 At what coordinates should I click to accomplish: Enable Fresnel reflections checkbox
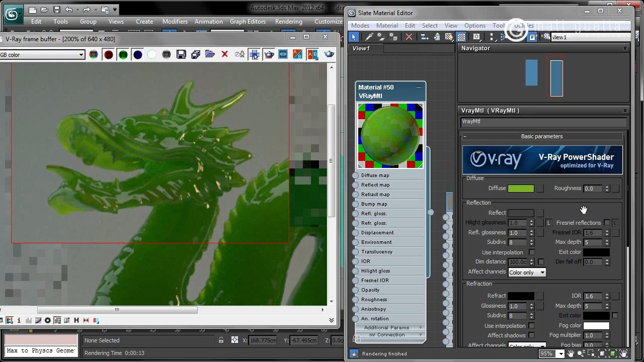[x=607, y=223]
